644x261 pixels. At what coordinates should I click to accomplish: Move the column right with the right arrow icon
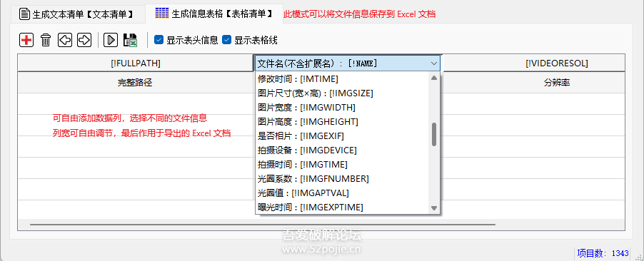pyautogui.click(x=84, y=40)
